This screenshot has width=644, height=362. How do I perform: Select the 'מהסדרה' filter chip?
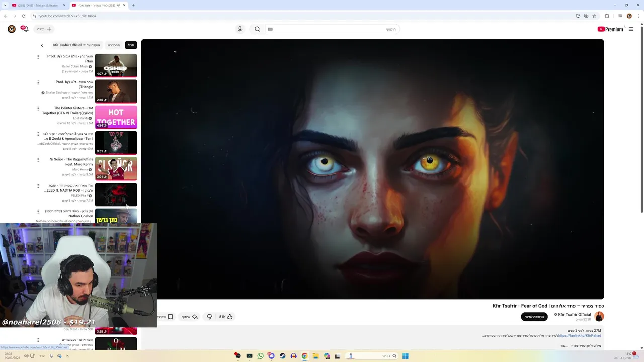tap(114, 45)
